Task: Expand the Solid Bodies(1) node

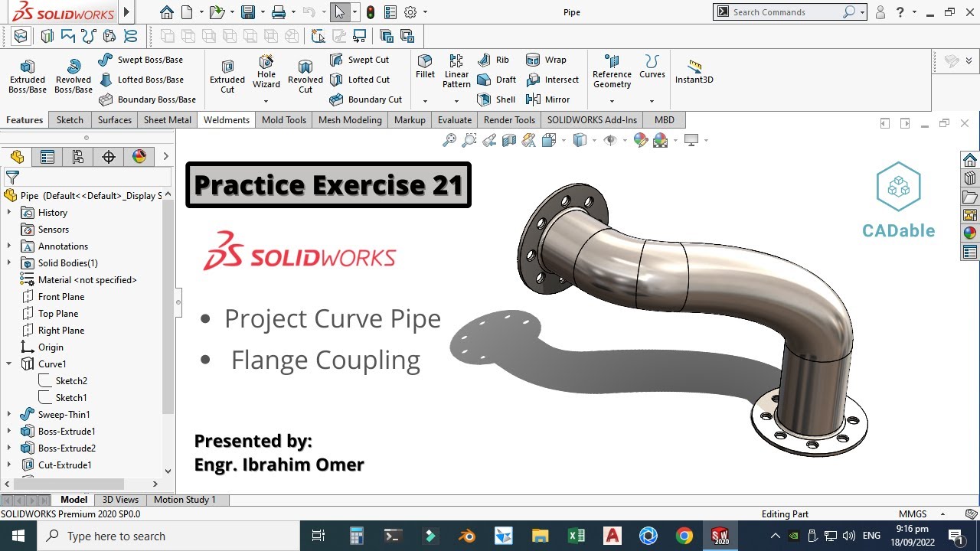Action: 9,263
